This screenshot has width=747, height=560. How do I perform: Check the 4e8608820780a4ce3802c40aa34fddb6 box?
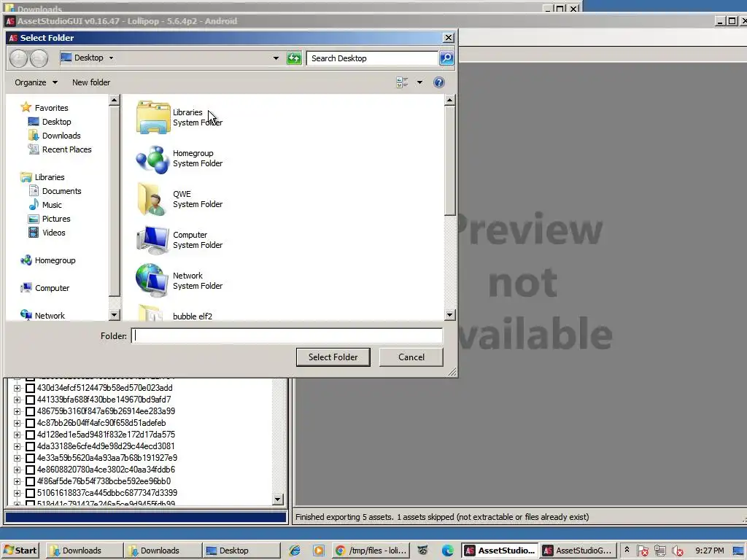pyautogui.click(x=30, y=470)
